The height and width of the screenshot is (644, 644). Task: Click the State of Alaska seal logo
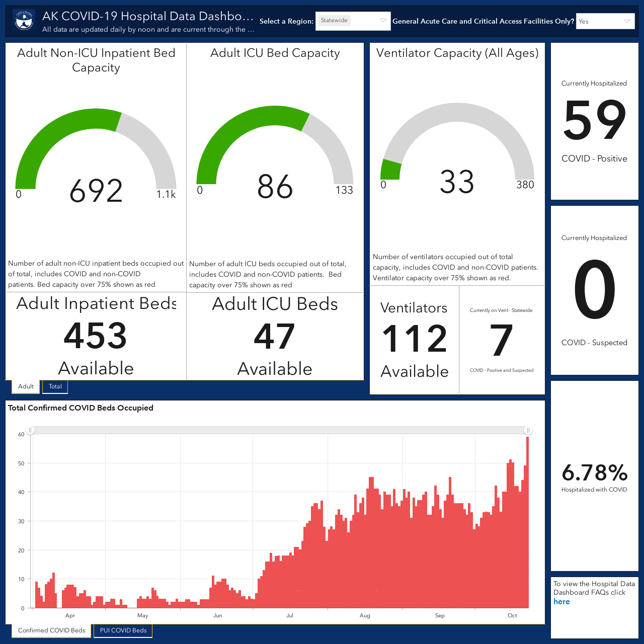tap(24, 21)
